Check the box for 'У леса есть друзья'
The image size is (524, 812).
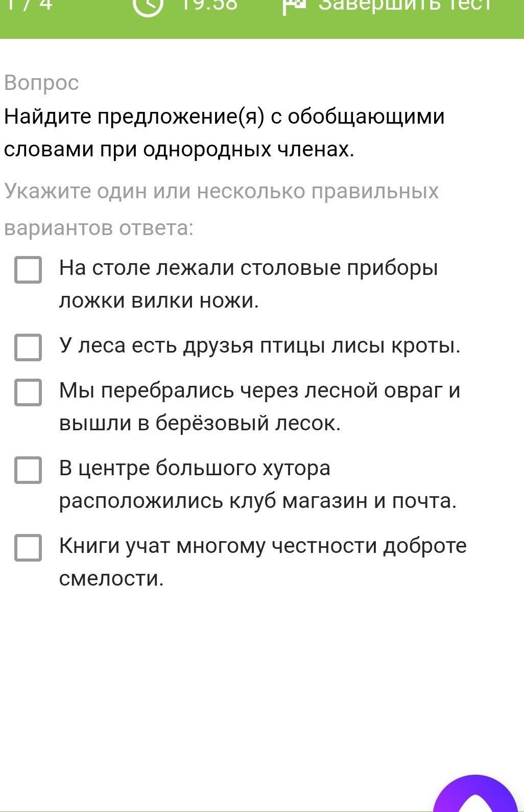(x=28, y=347)
